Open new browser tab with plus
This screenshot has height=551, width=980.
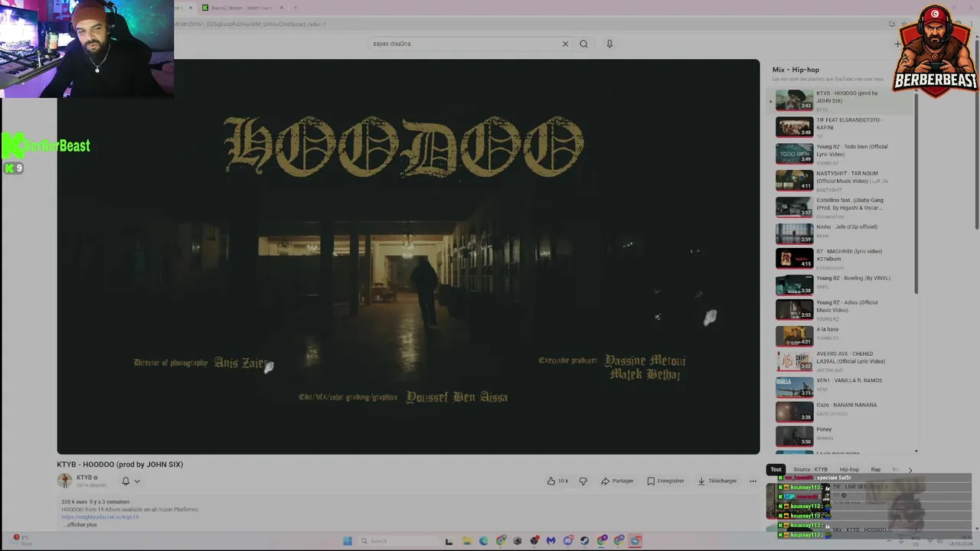pos(296,8)
